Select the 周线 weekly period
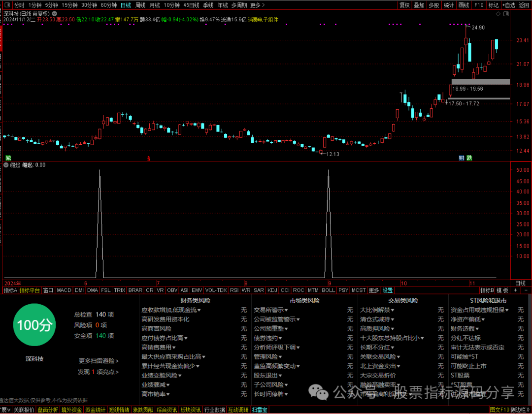The height and width of the screenshot is (414, 532). [140, 5]
